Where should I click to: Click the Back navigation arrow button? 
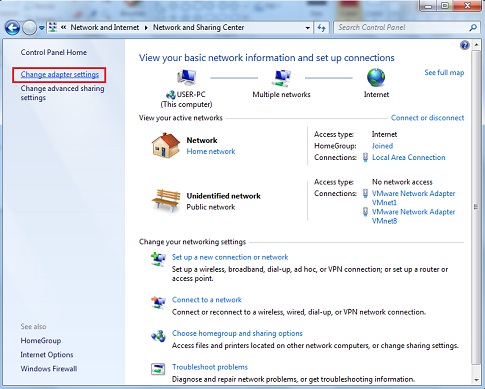click(x=12, y=28)
